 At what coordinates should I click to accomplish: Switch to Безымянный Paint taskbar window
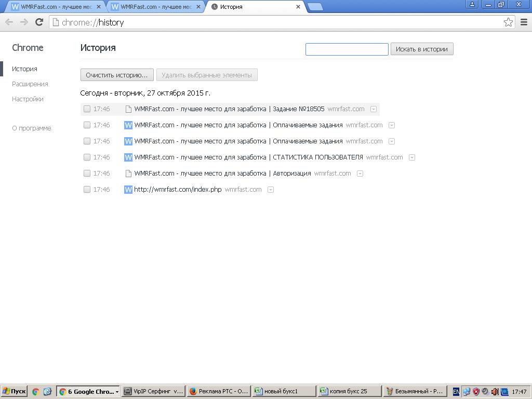(415, 392)
